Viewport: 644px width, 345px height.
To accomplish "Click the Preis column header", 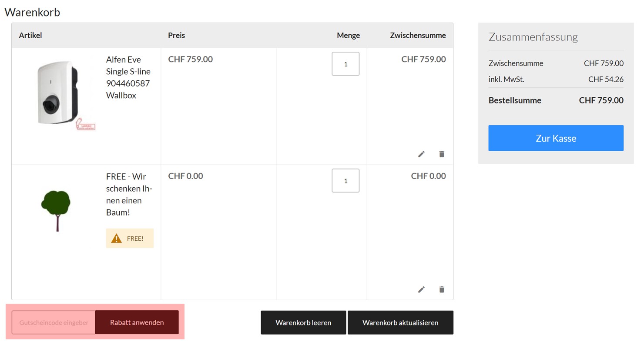I will click(177, 35).
